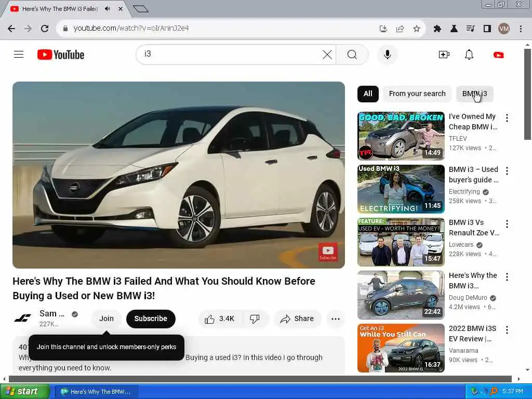The image size is (532, 399).
Task: Open the orange magnifier tray icon
Action: [494, 391]
